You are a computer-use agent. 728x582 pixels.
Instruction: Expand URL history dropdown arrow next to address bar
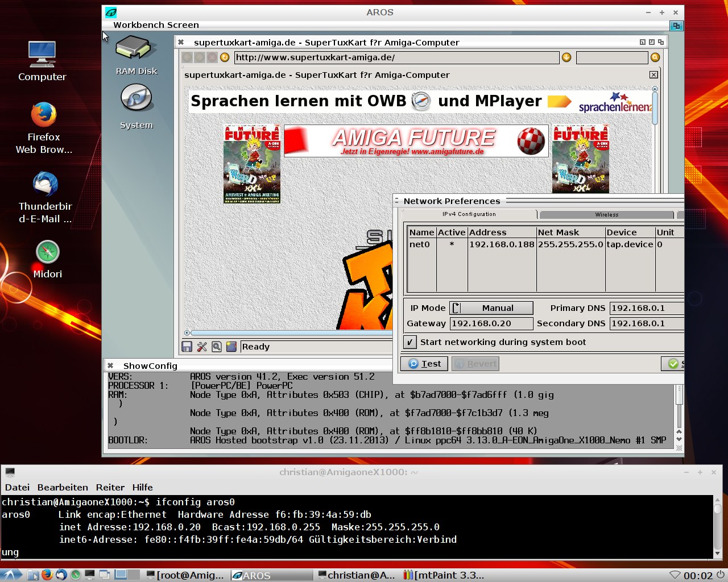coord(566,57)
